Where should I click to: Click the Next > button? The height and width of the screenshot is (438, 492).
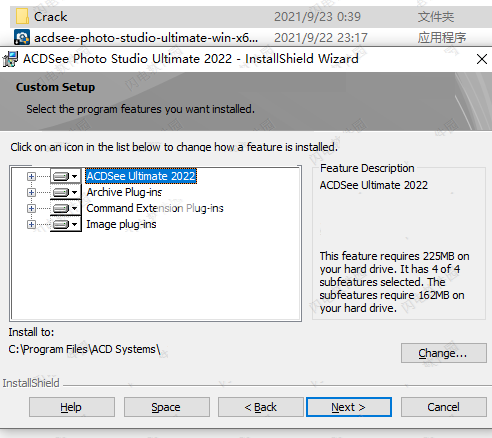(x=349, y=407)
